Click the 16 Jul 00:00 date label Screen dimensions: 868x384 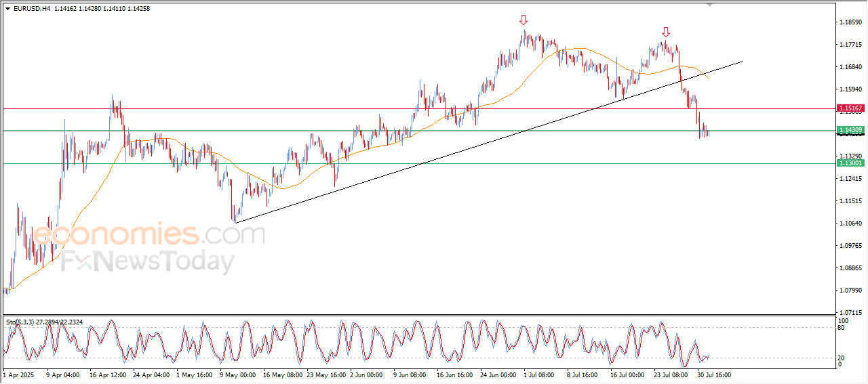click(x=627, y=374)
